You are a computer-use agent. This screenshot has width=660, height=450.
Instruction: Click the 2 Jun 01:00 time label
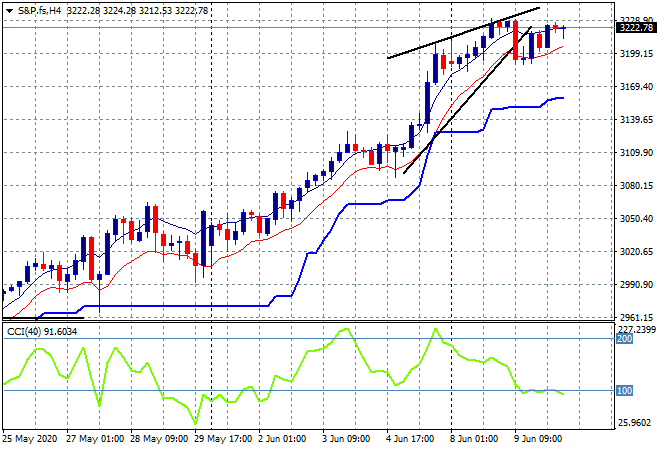[x=282, y=439]
